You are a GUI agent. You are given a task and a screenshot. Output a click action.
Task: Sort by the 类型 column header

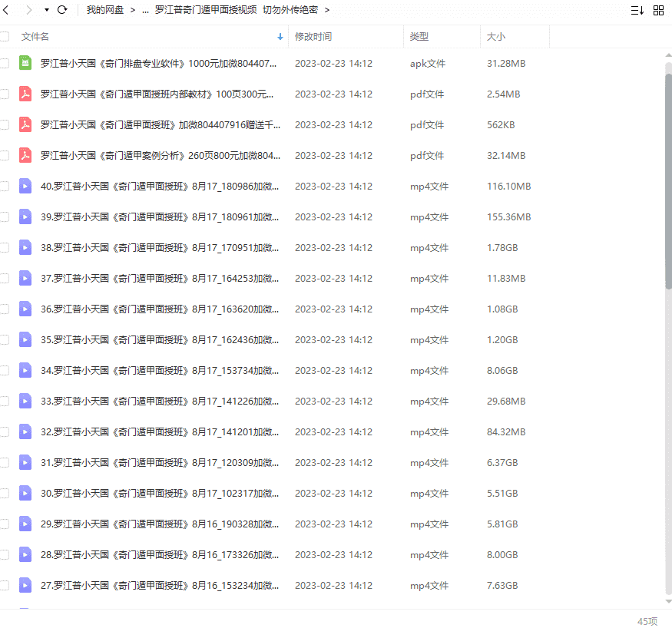tap(419, 36)
